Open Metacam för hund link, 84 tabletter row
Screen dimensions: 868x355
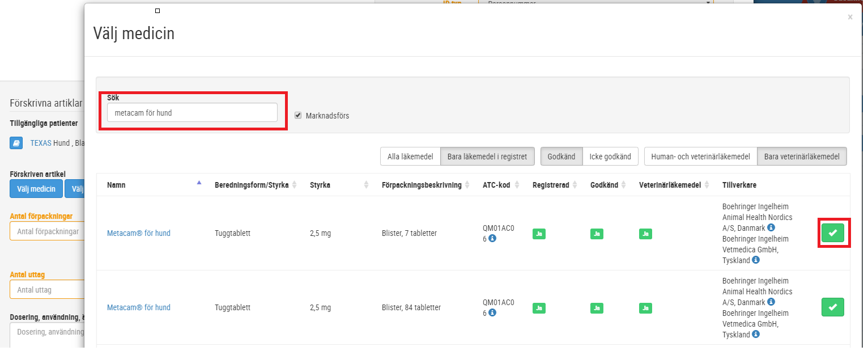pos(139,307)
